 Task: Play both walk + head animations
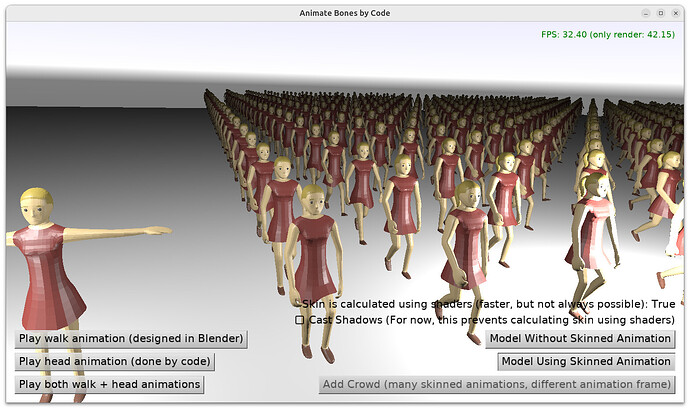click(109, 384)
